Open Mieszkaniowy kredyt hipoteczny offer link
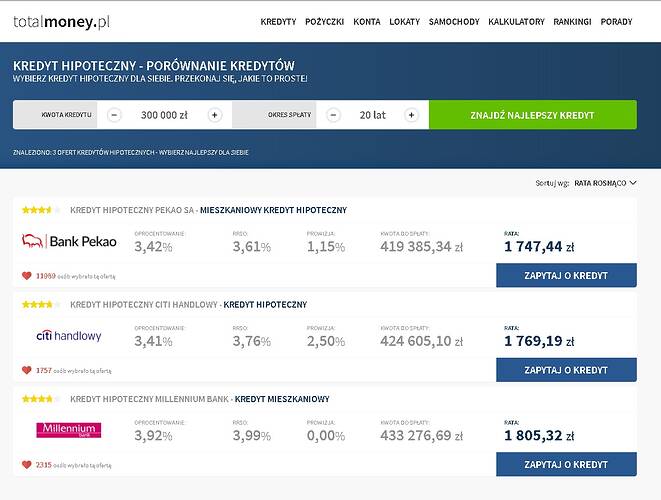661x500 pixels. pyautogui.click(x=273, y=210)
